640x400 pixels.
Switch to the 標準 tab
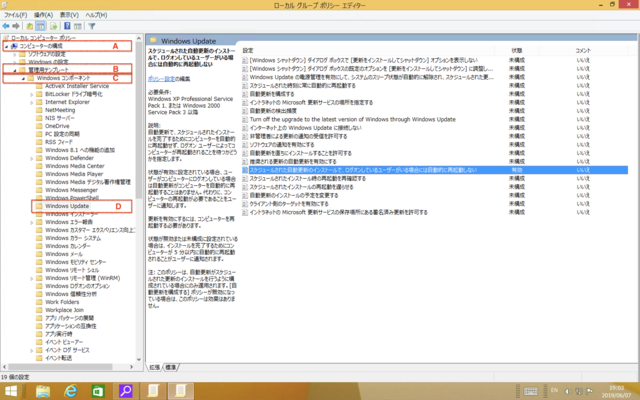coord(173,367)
